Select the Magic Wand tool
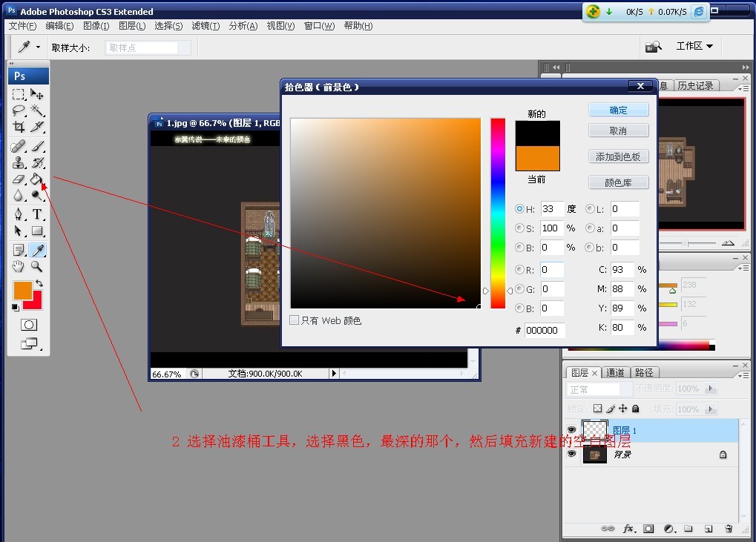 tap(37, 110)
